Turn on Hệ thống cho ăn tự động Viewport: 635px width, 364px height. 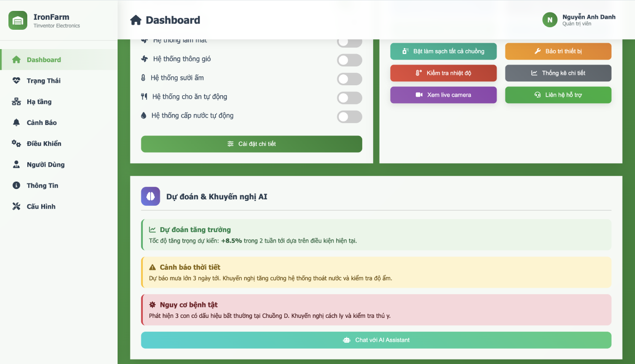[349, 98]
